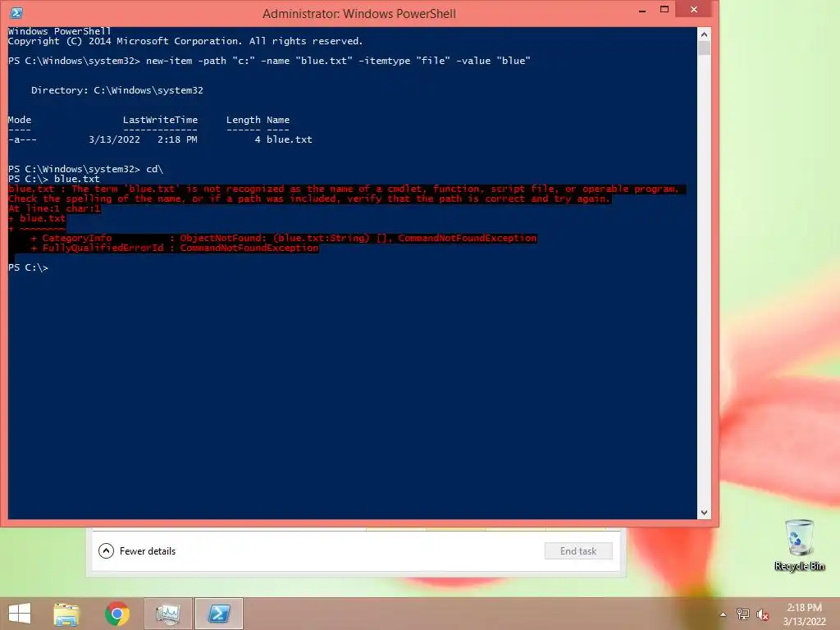Launch File Explorer from taskbar
840x630 pixels.
[66, 614]
